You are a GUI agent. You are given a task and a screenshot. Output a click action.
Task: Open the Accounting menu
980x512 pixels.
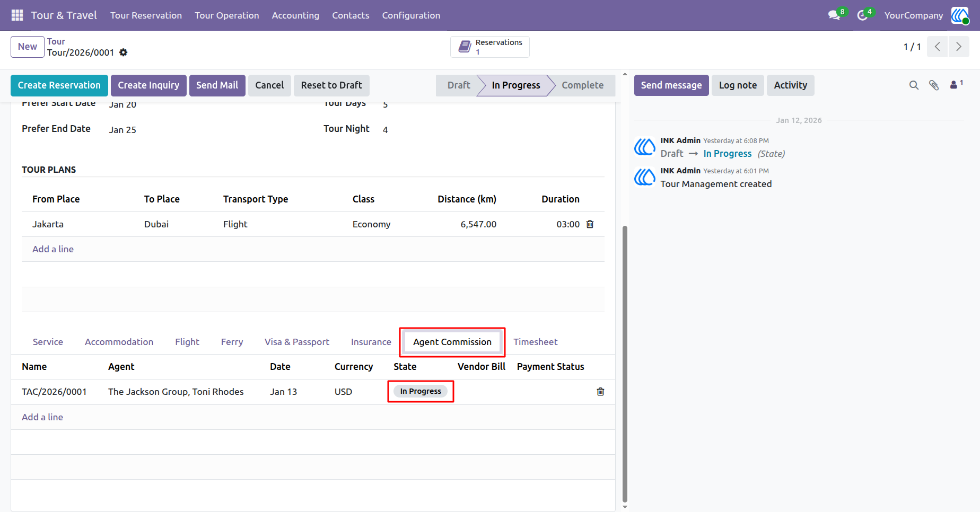[x=295, y=15]
